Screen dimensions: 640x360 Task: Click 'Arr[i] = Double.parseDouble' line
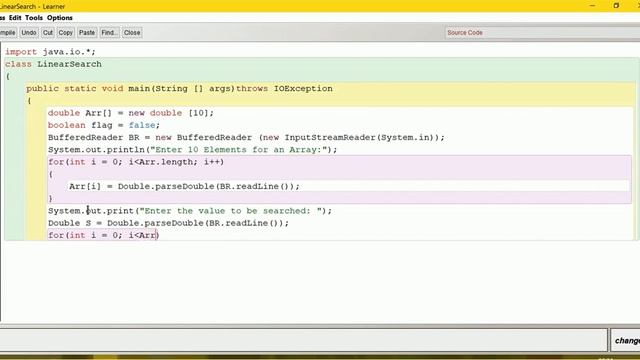point(184,187)
